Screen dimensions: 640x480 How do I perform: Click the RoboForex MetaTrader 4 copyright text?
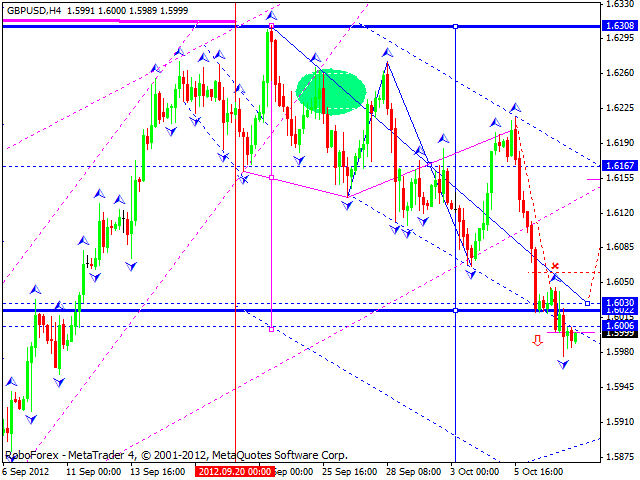coord(129,455)
